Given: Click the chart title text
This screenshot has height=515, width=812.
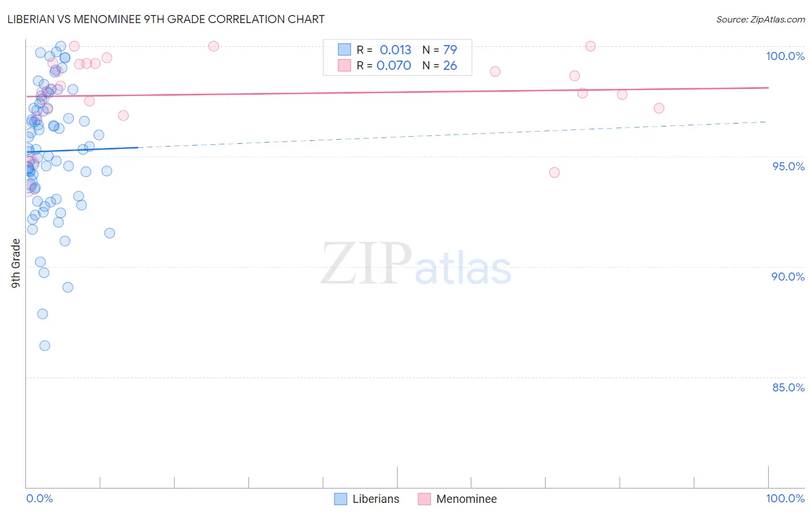Looking at the screenshot, I should pyautogui.click(x=166, y=19).
